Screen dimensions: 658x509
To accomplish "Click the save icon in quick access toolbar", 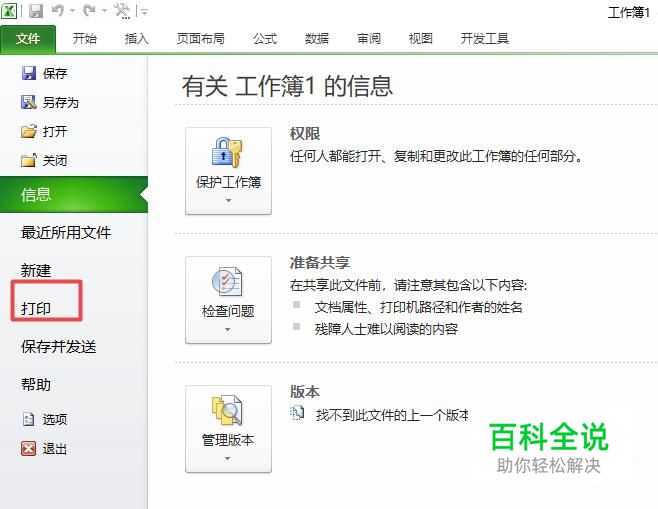I will point(36,11).
